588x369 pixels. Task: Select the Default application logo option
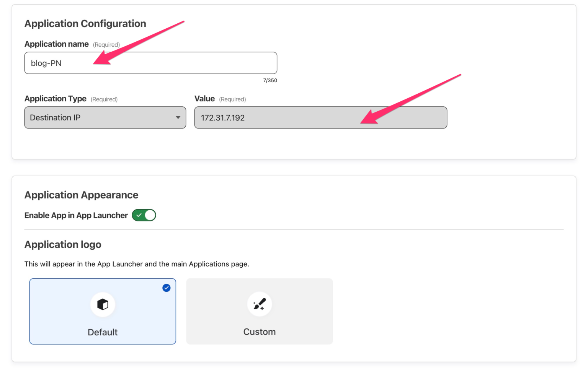[x=102, y=311]
